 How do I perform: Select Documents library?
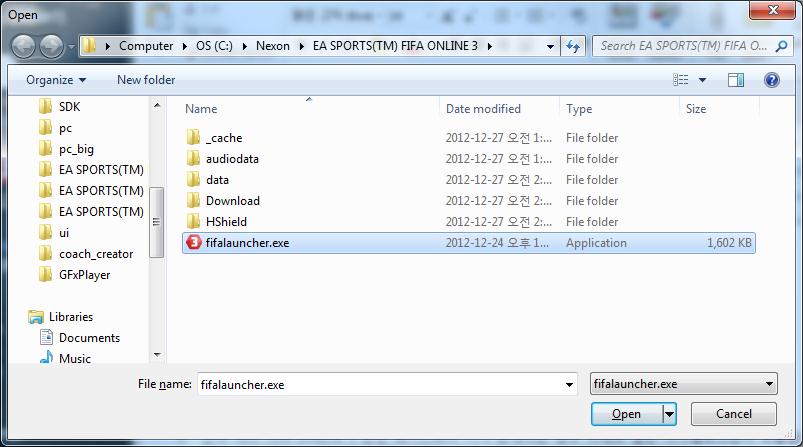[80, 337]
